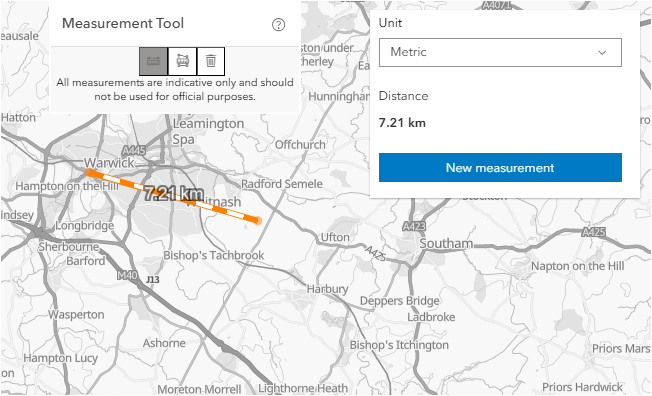
Task: Click the Ashorne map label
Action: [164, 343]
